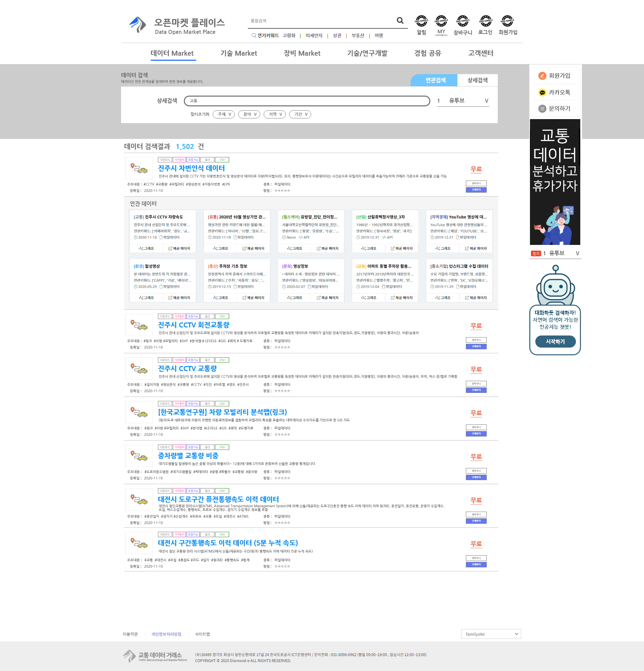The height and width of the screenshot is (671, 644).
Task: Click the search magnifier icon in header
Action: (x=400, y=20)
